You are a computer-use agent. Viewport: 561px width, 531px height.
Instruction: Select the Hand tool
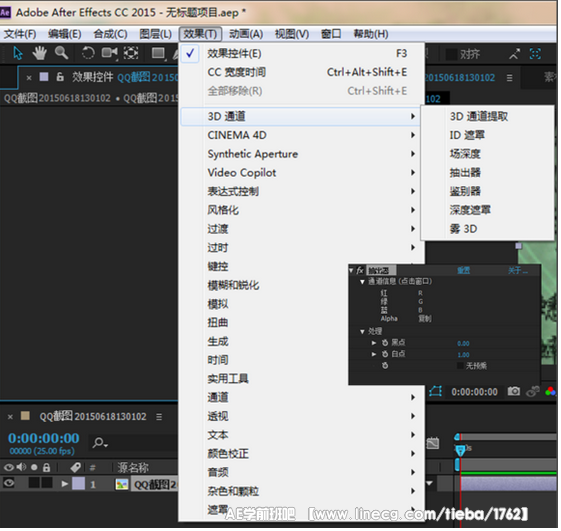point(39,53)
